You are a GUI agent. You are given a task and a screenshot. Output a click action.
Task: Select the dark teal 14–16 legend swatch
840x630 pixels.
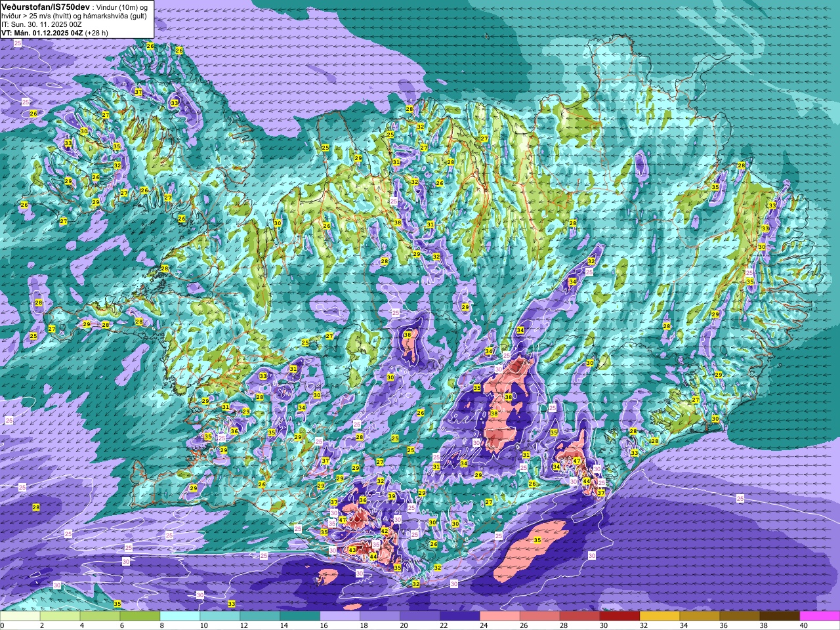tap(300, 616)
